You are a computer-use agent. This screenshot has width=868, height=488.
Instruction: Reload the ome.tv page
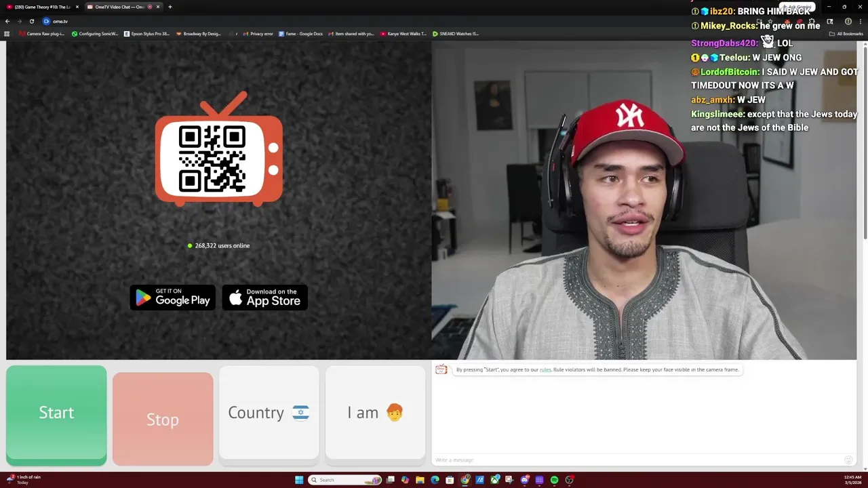tap(31, 21)
